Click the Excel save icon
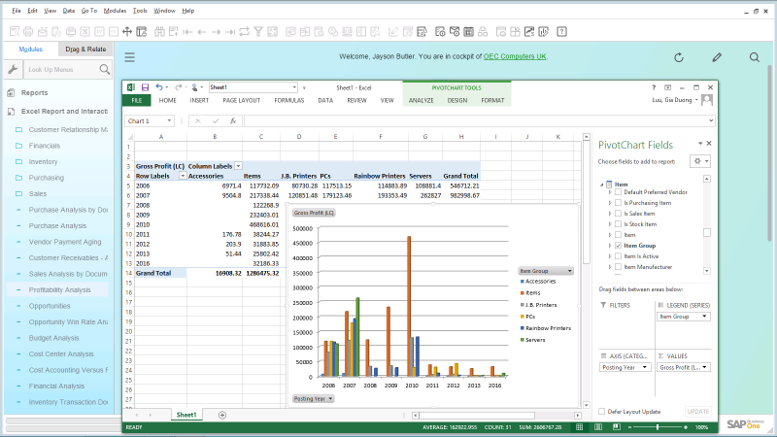 click(145, 88)
